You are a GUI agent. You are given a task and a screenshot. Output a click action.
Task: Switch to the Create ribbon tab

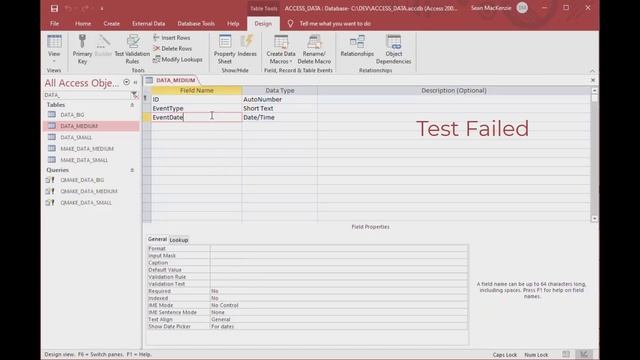pos(111,24)
